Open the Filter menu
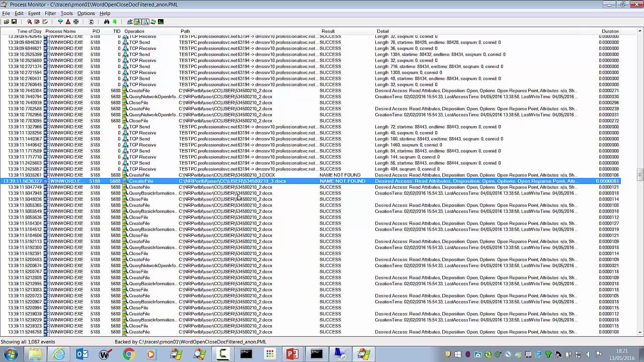The image size is (644, 362). [50, 14]
